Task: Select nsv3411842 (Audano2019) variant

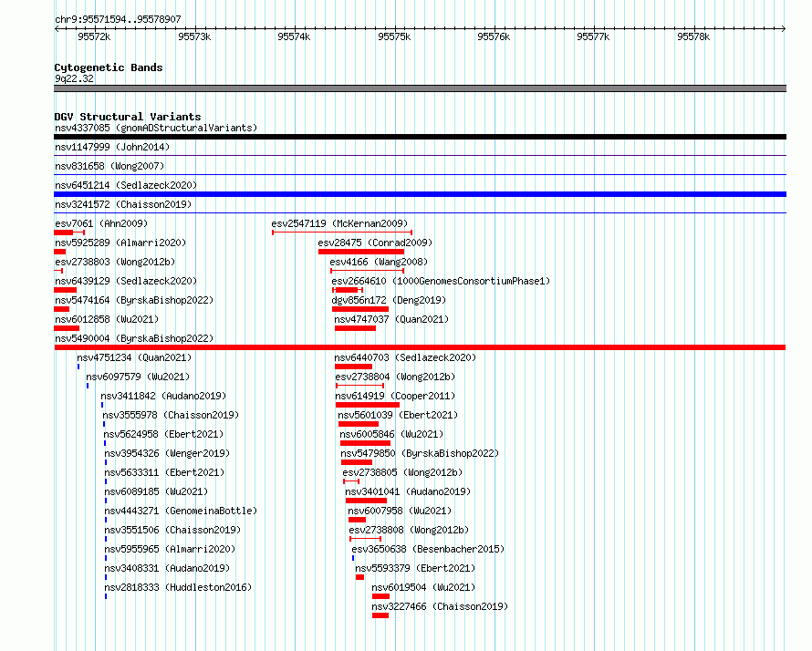Action: (163, 396)
